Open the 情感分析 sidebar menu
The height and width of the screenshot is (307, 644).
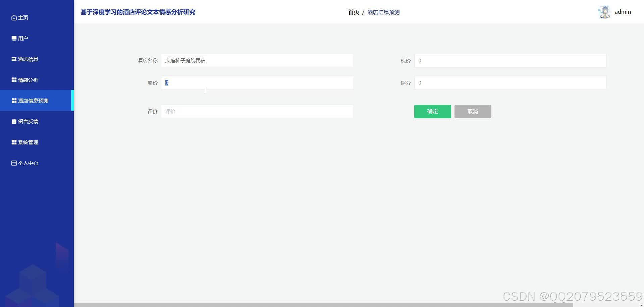pos(37,80)
